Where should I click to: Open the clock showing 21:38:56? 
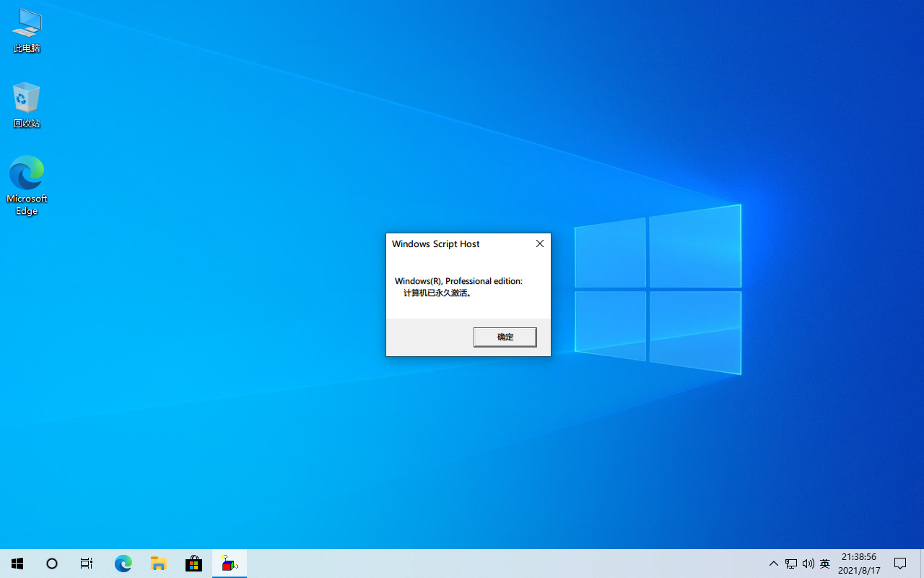(859, 564)
